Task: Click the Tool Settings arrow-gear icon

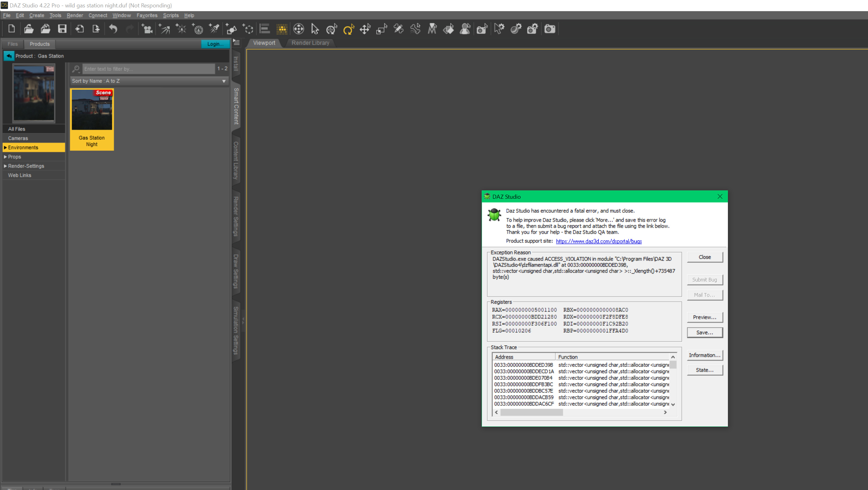Action: (x=499, y=29)
